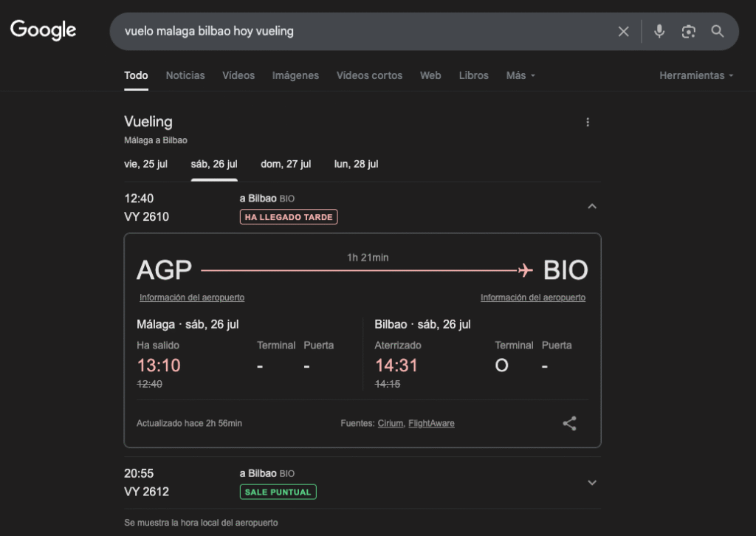The image size is (756, 536).
Task: Click flight number VY 2612
Action: (147, 492)
